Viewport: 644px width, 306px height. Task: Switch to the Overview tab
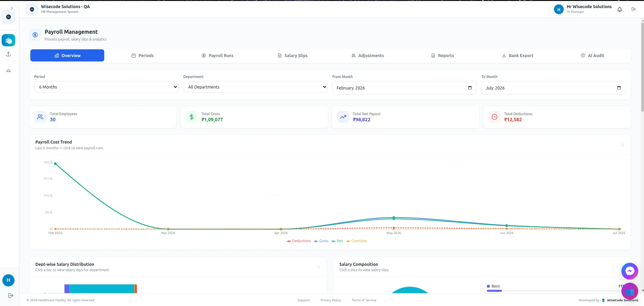coord(67,55)
